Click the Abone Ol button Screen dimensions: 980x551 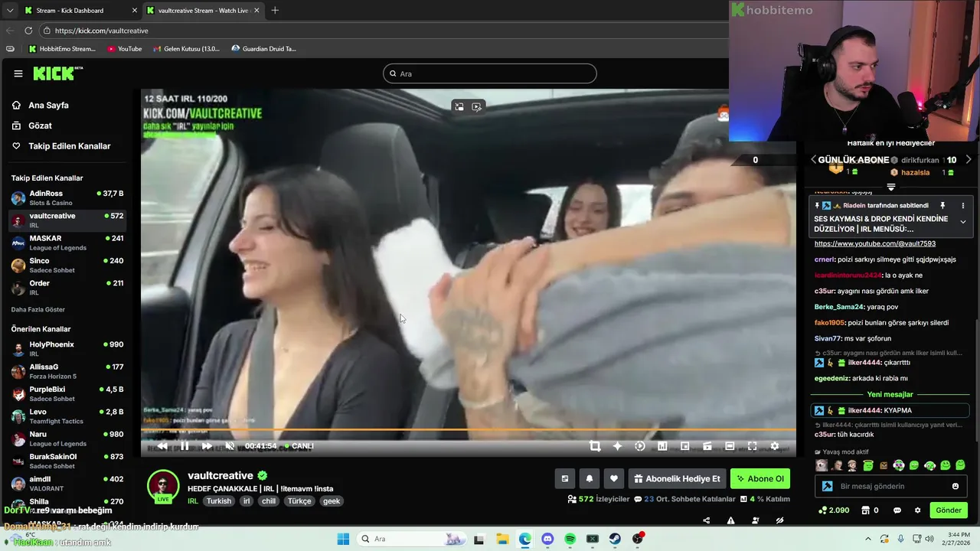760,479
